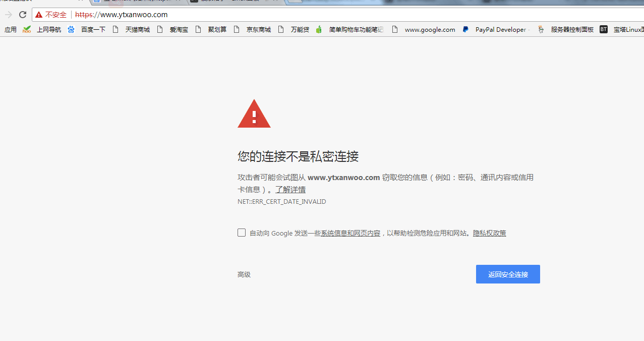This screenshot has height=341, width=644.
Task: Open the 聚划算 bookmark
Action: (216, 29)
